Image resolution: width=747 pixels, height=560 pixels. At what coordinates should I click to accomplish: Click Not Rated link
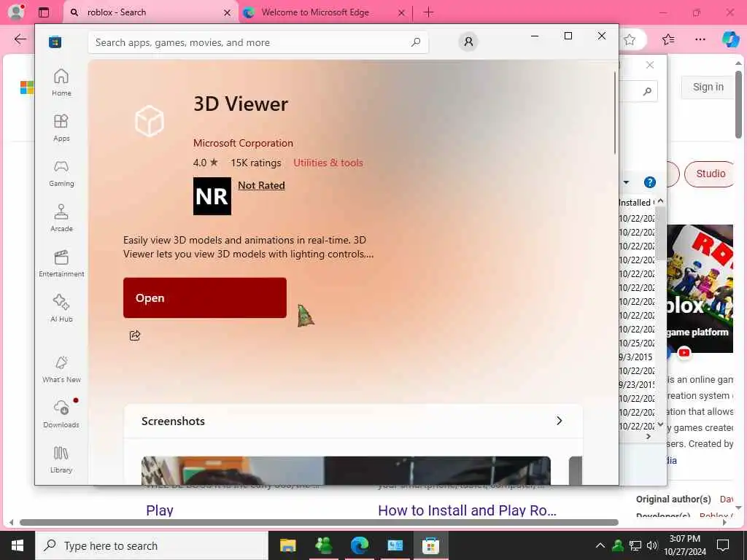[x=262, y=185]
